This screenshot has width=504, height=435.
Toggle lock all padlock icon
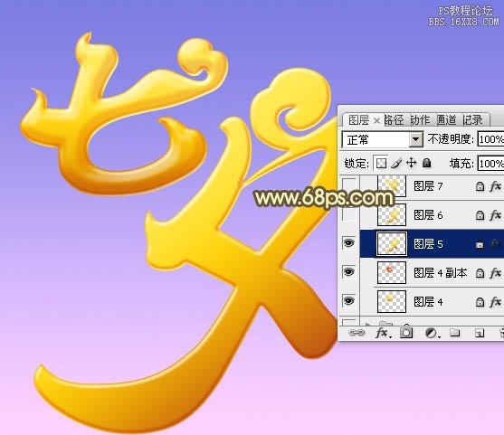point(426,163)
